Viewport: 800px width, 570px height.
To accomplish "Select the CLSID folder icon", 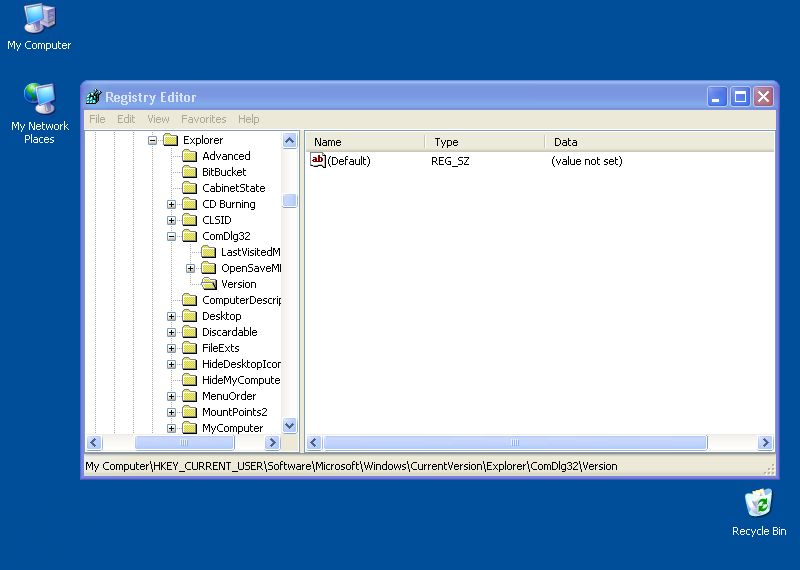I will (189, 220).
